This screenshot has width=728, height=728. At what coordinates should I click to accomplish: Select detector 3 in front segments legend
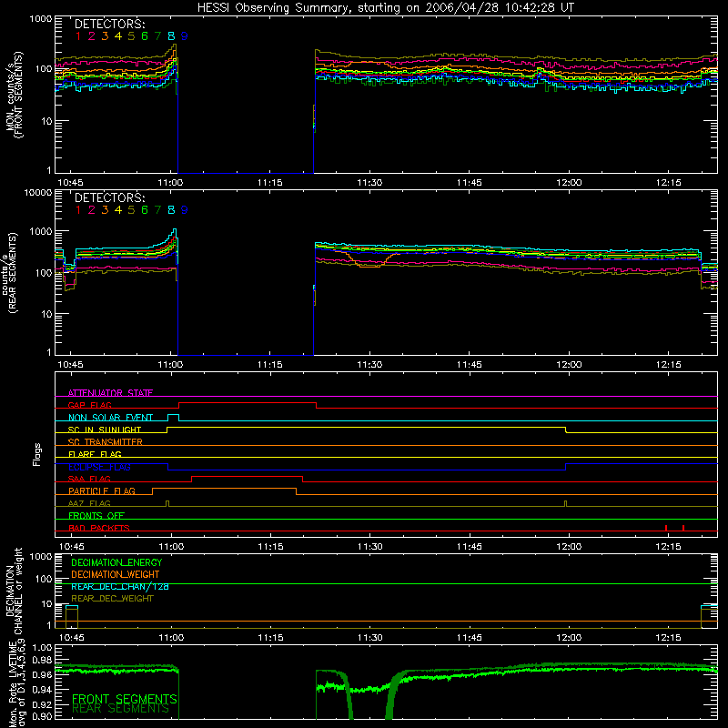pyautogui.click(x=105, y=36)
